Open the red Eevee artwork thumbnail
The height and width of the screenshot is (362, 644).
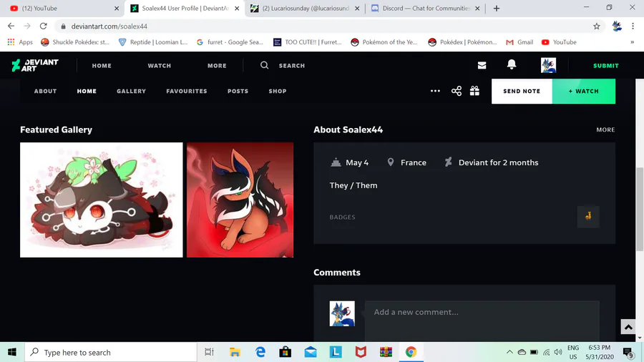(x=240, y=200)
